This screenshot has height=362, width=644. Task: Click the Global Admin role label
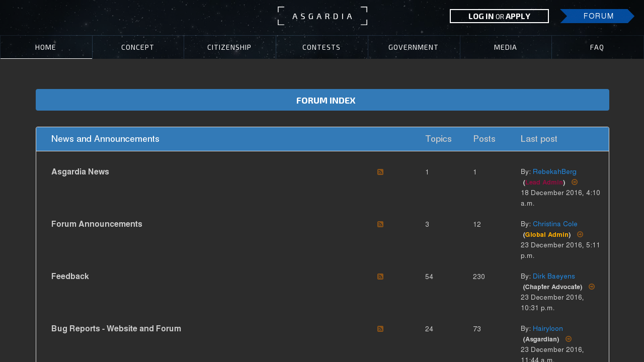coord(547,234)
